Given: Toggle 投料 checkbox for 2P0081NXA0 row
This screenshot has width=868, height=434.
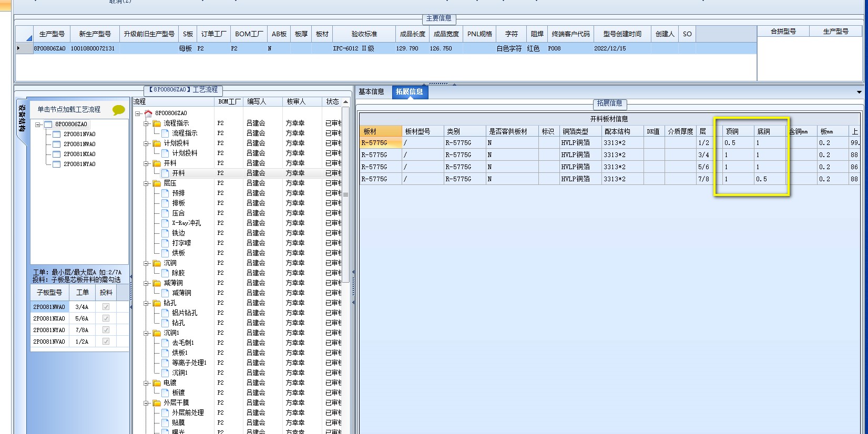Looking at the screenshot, I should [106, 318].
